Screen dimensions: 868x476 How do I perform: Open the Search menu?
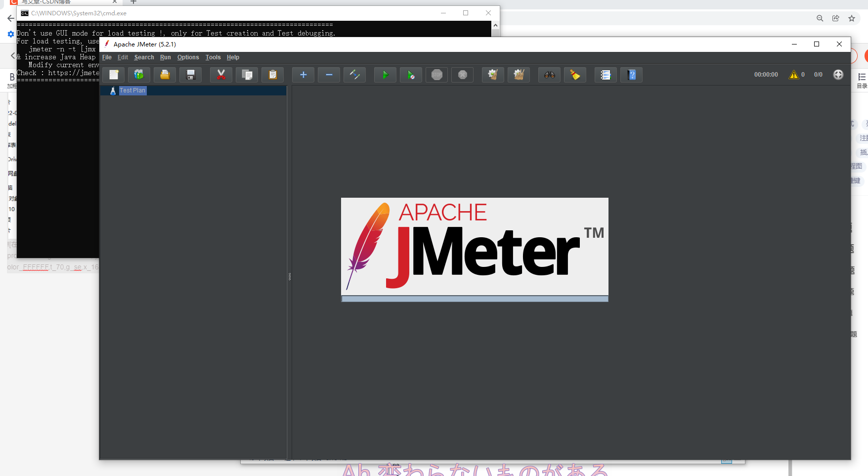tap(144, 57)
